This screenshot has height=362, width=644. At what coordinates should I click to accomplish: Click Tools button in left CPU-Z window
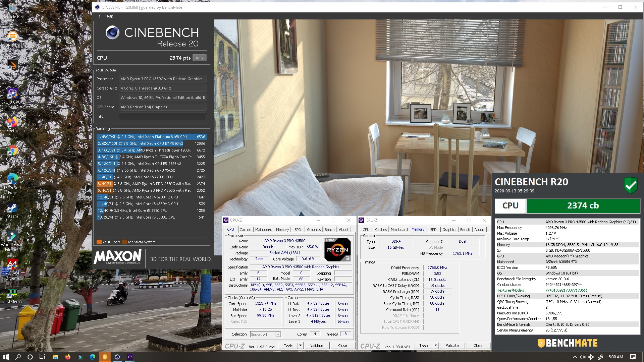point(288,346)
